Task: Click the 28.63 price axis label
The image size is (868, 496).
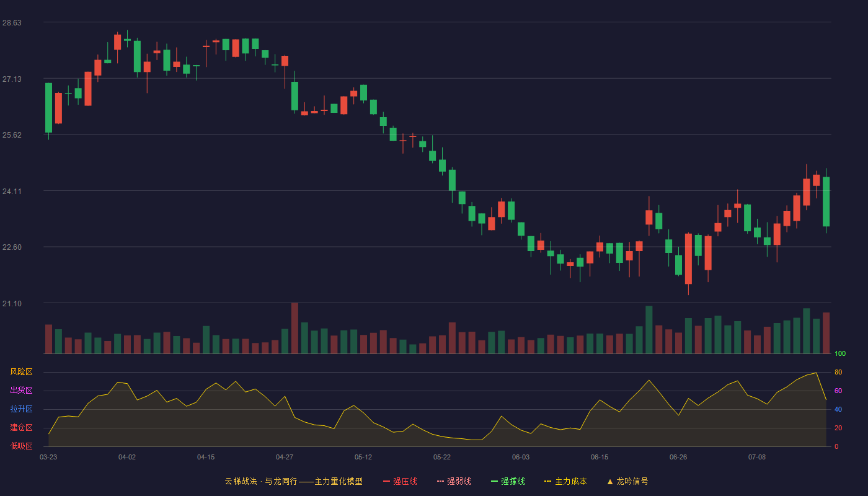Action: [x=12, y=23]
